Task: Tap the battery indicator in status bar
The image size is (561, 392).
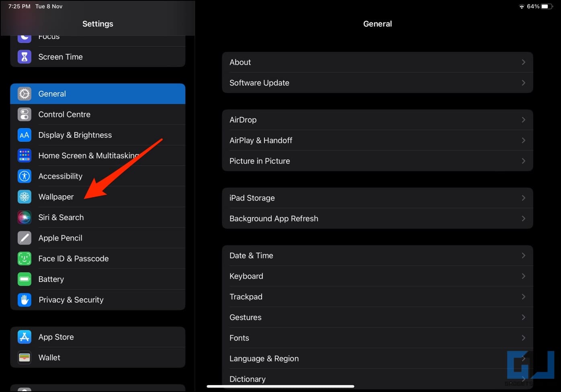Action: click(547, 6)
